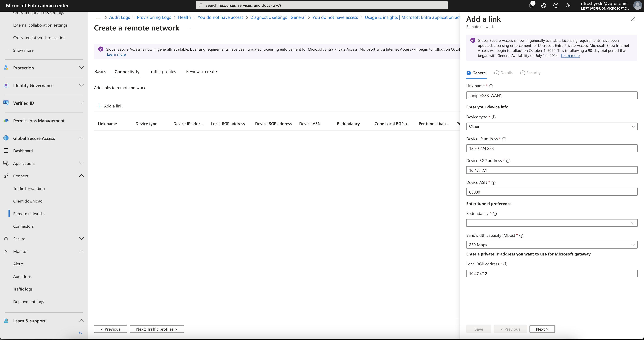This screenshot has width=644, height=340.
Task: Open Learn more link in panel banner
Action: coord(570,56)
